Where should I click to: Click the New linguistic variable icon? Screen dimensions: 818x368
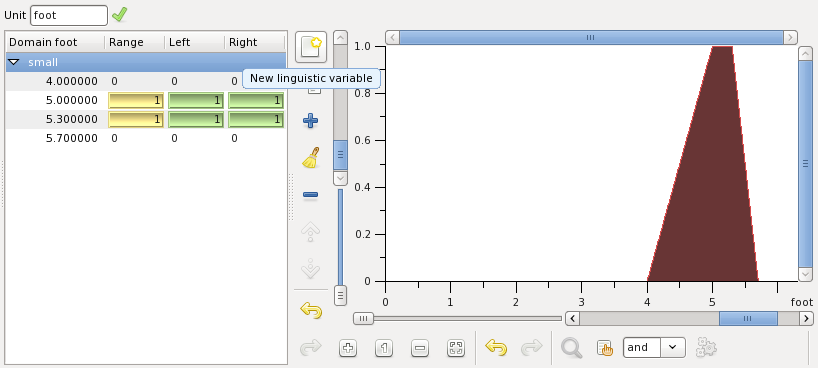[311, 47]
